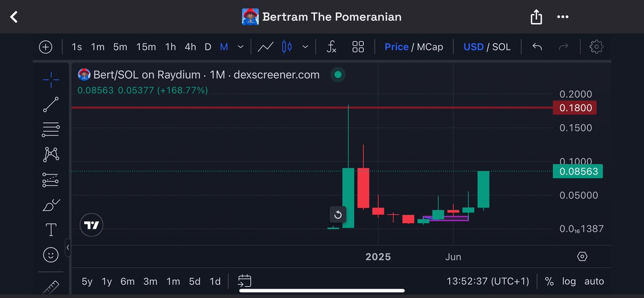
Task: Select the Text tool
Action: click(x=51, y=230)
